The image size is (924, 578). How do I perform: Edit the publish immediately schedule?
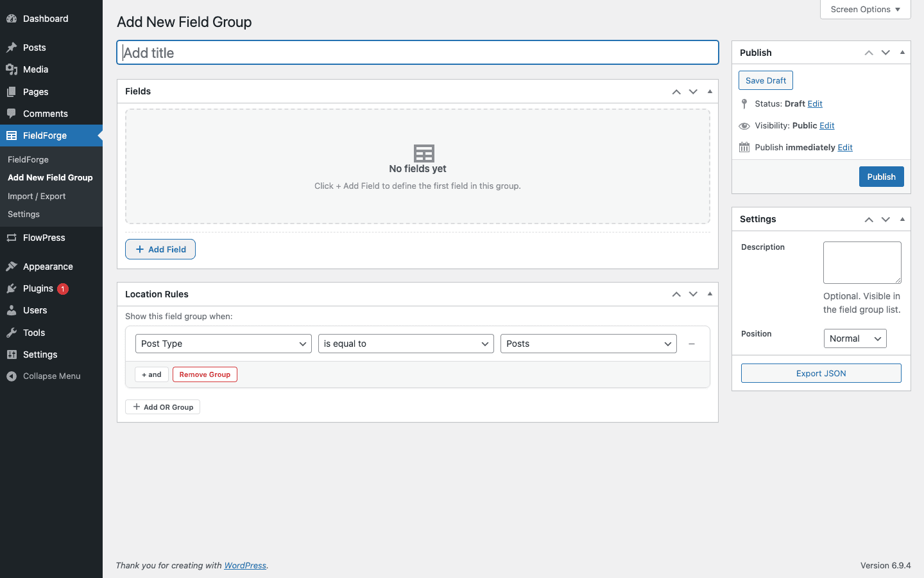pos(845,148)
